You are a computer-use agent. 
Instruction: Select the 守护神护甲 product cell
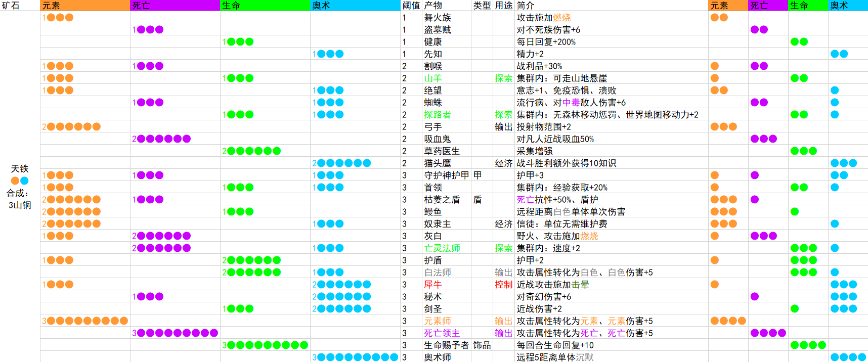[x=447, y=175]
